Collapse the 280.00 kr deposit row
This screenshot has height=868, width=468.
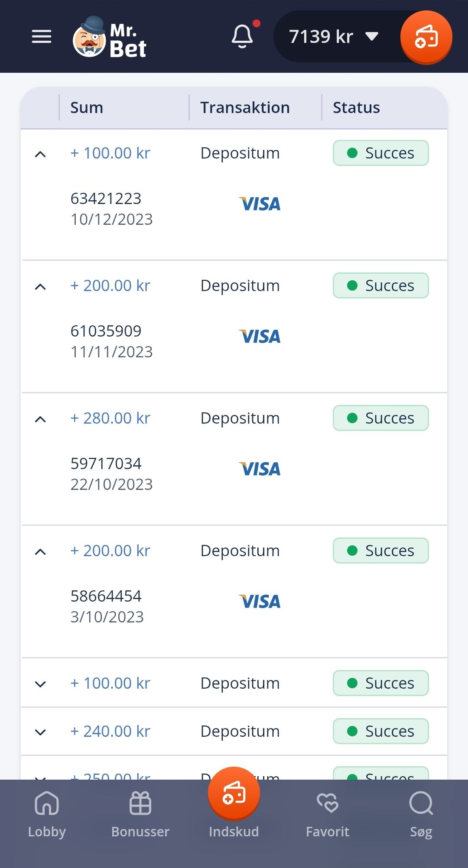40,419
